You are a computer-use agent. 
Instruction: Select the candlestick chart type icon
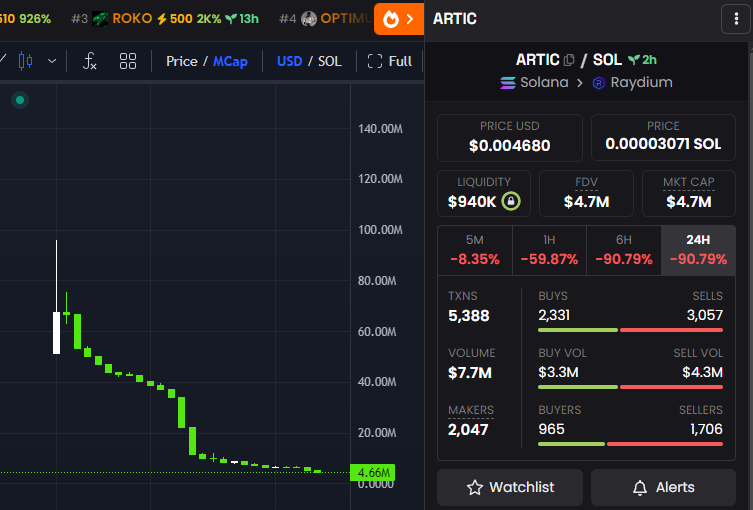point(25,61)
